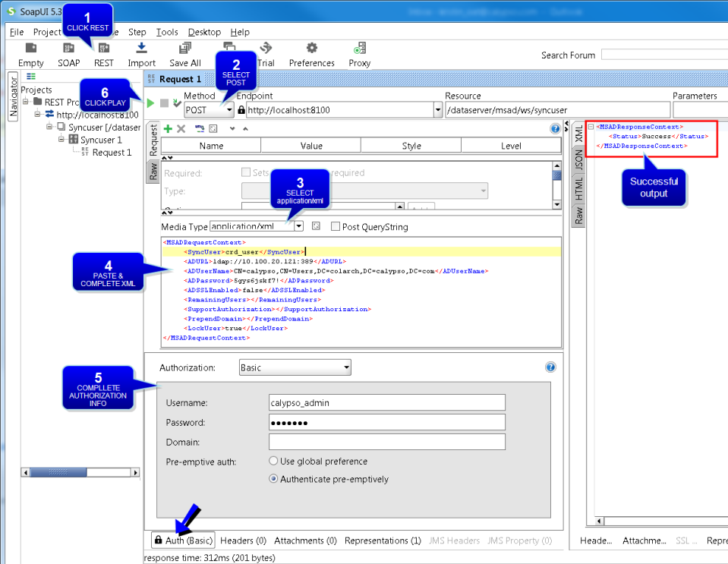Click the Navigator horizontal scrollbar thumb

click(58, 473)
